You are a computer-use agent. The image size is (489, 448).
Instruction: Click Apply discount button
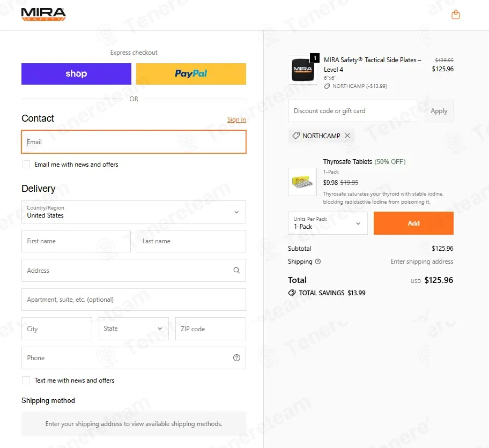(x=439, y=111)
